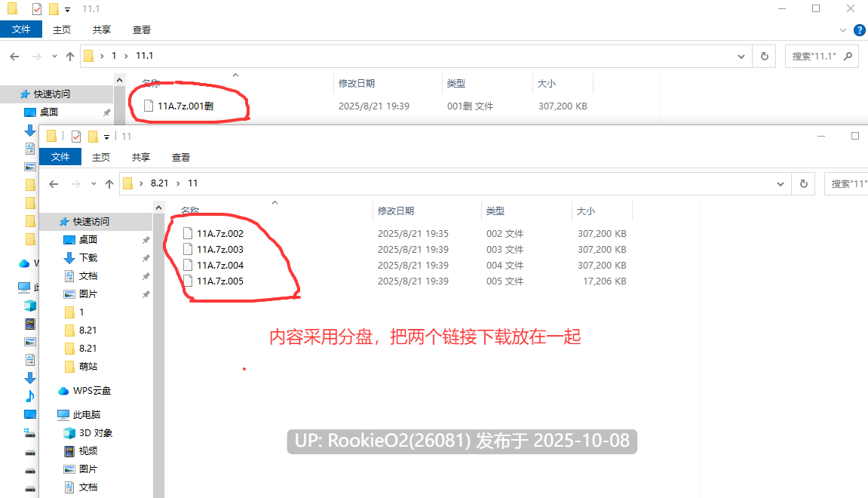Go back in the 11.1 window

pyautogui.click(x=14, y=56)
